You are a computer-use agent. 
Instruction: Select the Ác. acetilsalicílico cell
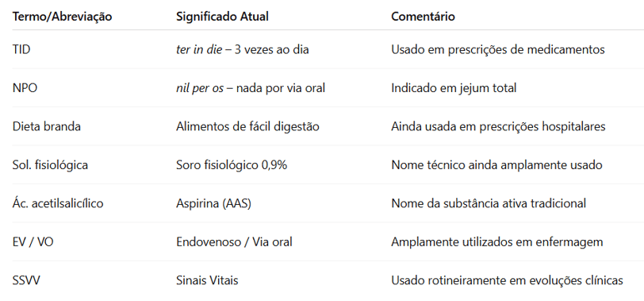[58, 203]
